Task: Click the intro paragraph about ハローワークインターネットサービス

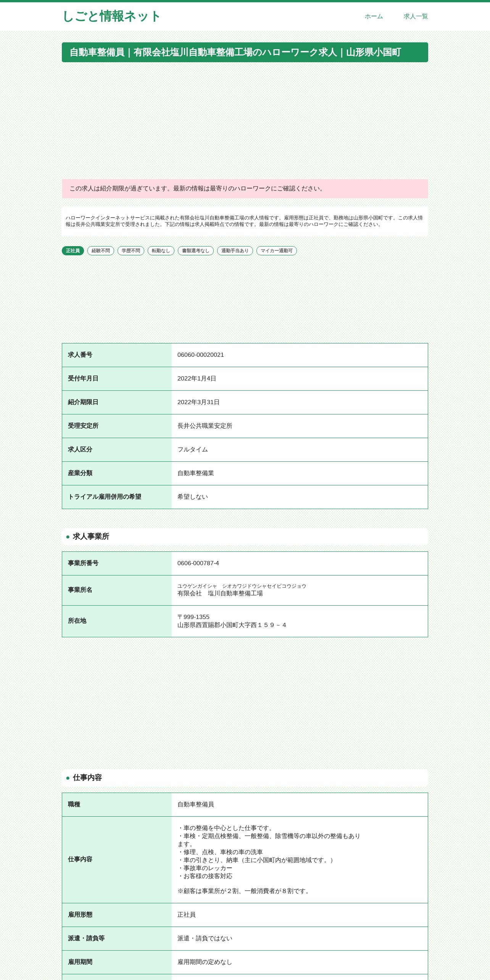Action: pos(245,221)
